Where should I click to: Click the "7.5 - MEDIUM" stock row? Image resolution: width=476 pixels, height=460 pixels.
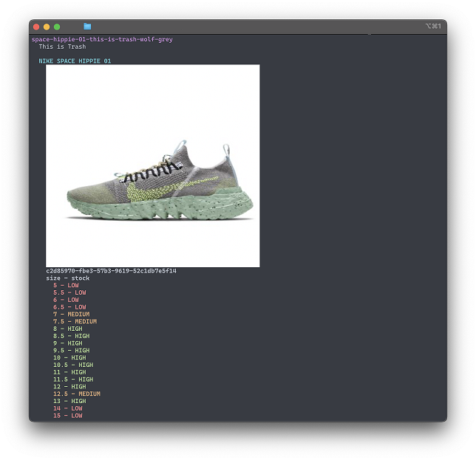click(75, 321)
